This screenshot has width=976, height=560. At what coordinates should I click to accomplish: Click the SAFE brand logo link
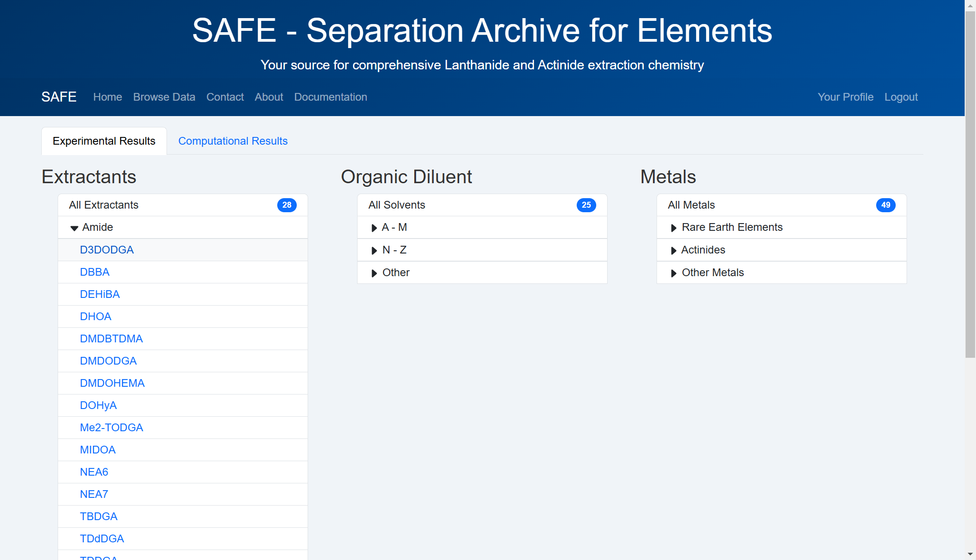click(x=59, y=97)
